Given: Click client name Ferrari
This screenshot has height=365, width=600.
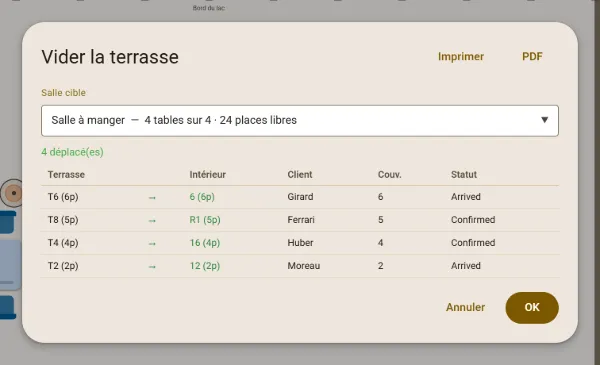Looking at the screenshot, I should [x=301, y=220].
